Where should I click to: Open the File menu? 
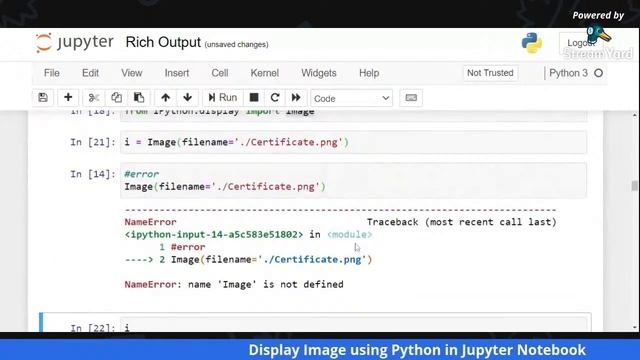pos(52,73)
